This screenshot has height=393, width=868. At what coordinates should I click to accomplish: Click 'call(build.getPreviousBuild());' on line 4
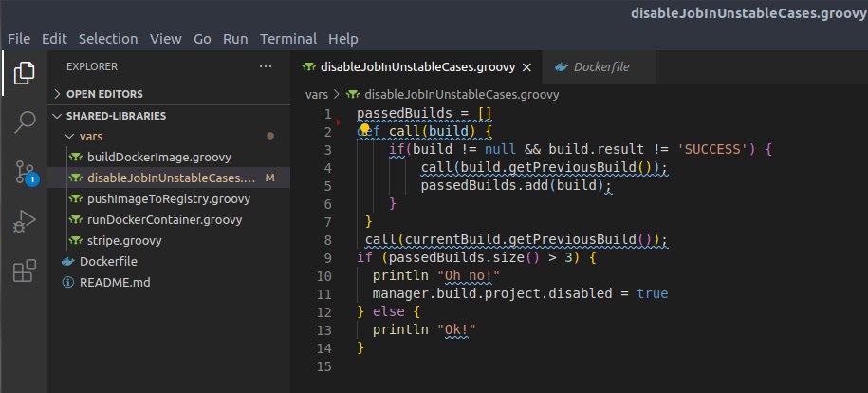pyautogui.click(x=545, y=167)
